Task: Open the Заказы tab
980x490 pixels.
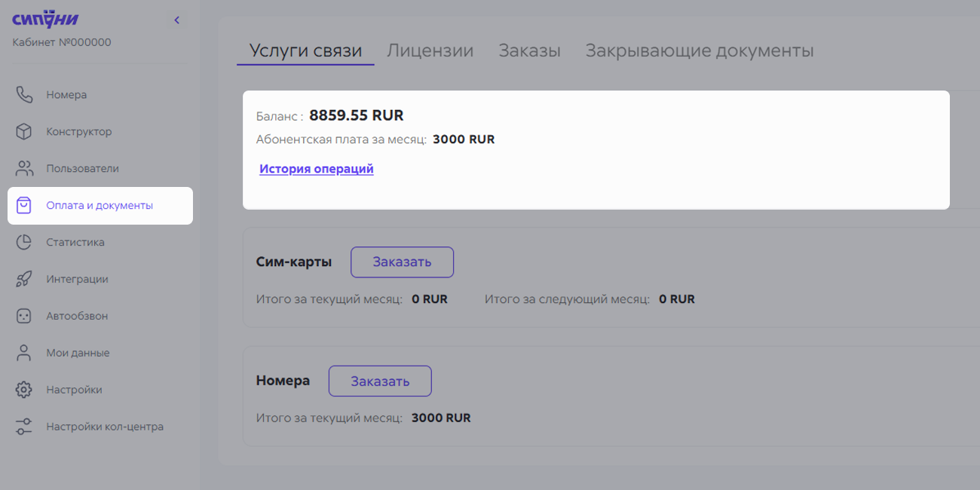Action: point(529,51)
